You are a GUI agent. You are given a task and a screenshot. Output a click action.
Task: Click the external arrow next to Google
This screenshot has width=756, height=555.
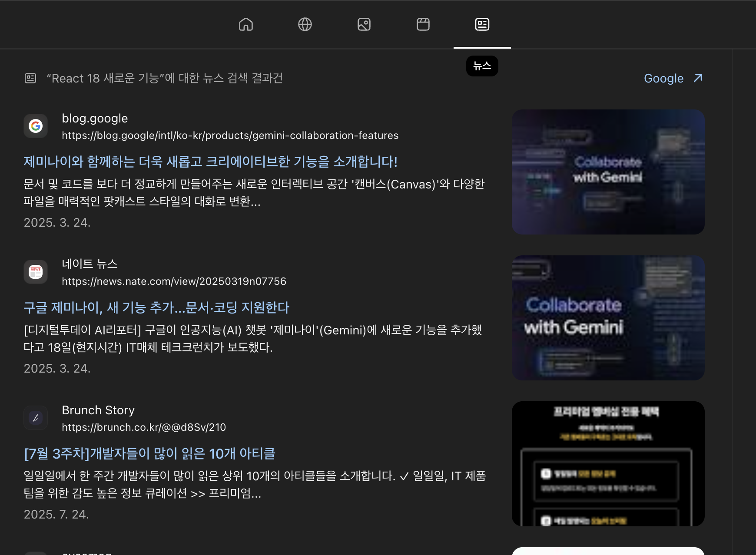[698, 78]
